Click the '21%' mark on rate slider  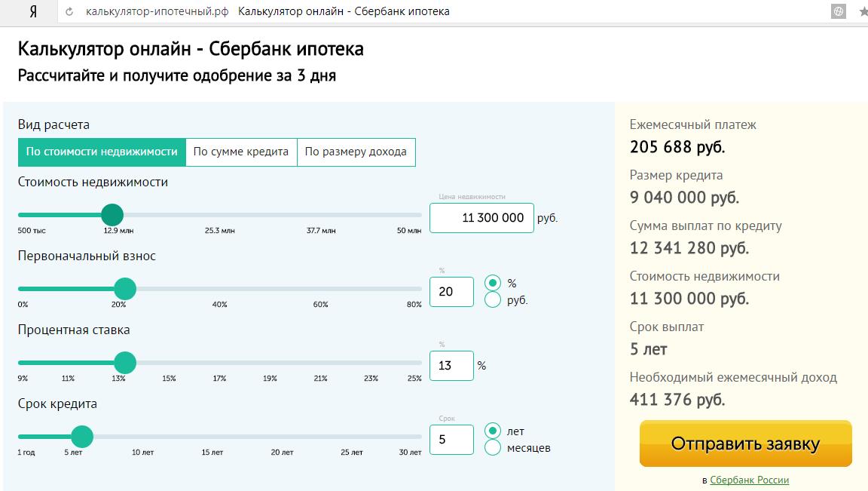320,379
